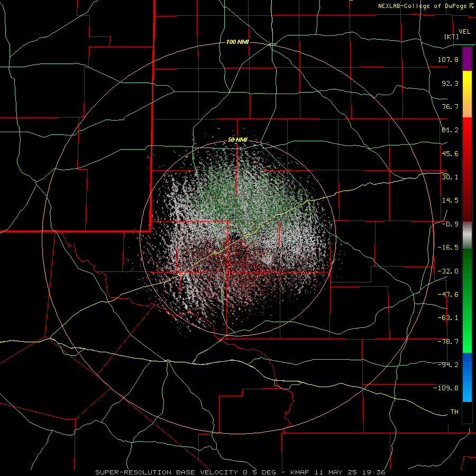Pick the purple segment of the color bar
Viewport: 476px width, 476px height.
pos(467,59)
